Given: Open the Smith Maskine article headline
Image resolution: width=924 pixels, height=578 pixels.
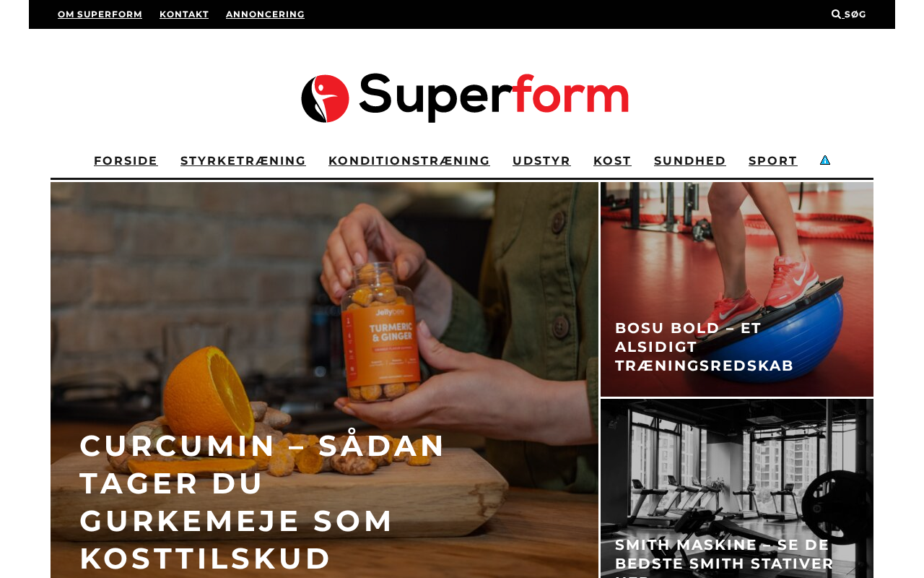Looking at the screenshot, I should 724,556.
